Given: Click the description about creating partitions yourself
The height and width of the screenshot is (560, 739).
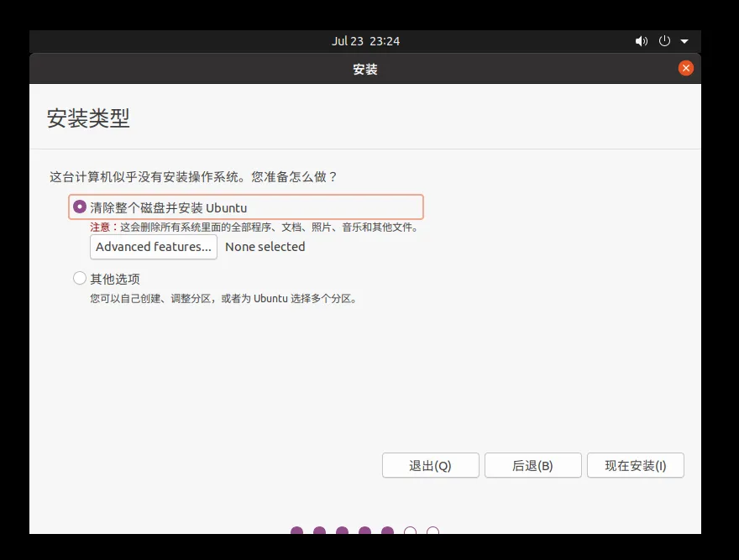Looking at the screenshot, I should (x=224, y=298).
